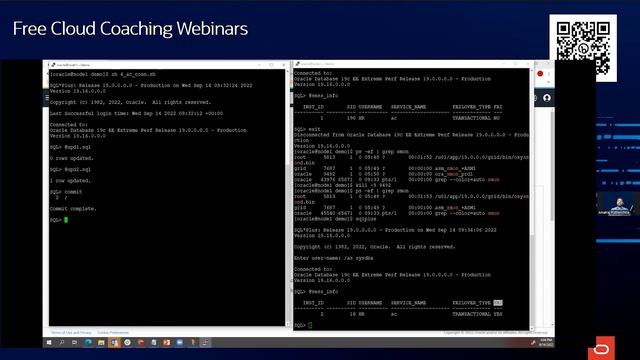
Task: Open the profile avatar icon in browser
Action: pos(547,98)
